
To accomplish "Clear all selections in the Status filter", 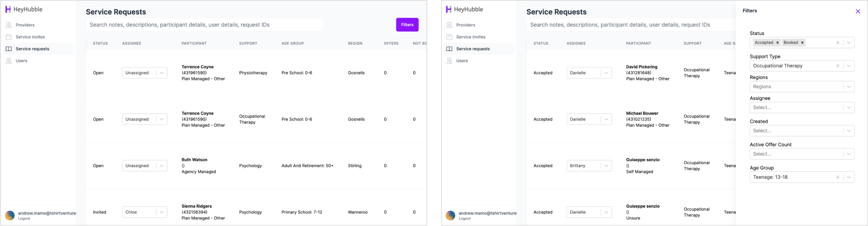I will pos(838,42).
